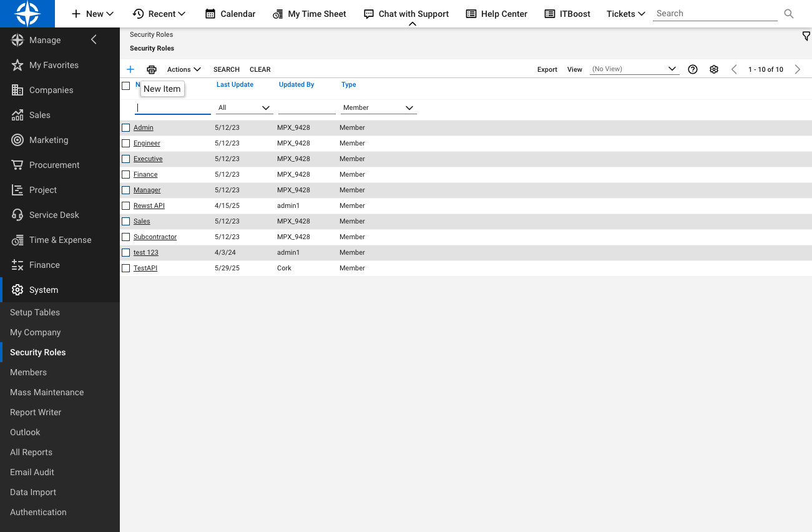Image resolution: width=812 pixels, height=532 pixels.
Task: Open My Time Sheet
Action: 309,14
